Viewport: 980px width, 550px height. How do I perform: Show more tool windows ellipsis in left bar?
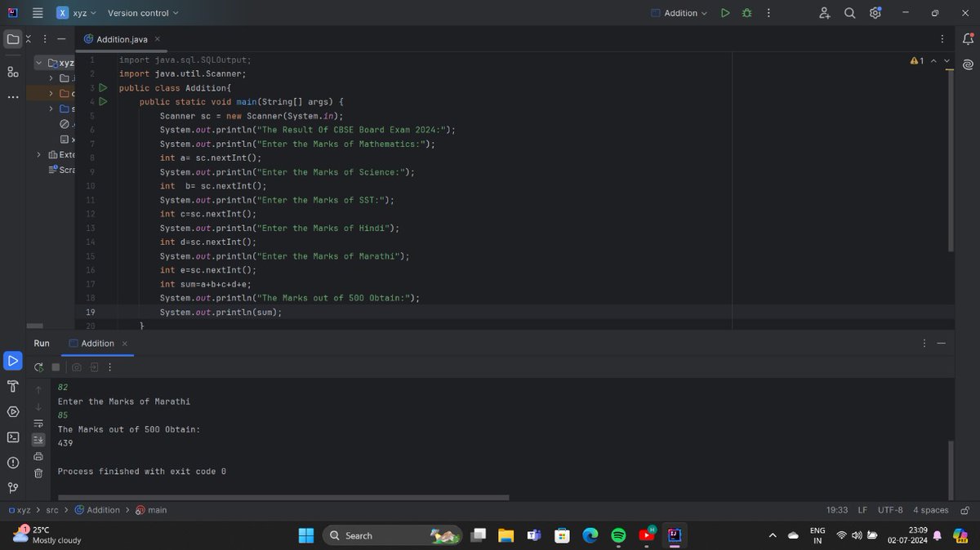[12, 97]
